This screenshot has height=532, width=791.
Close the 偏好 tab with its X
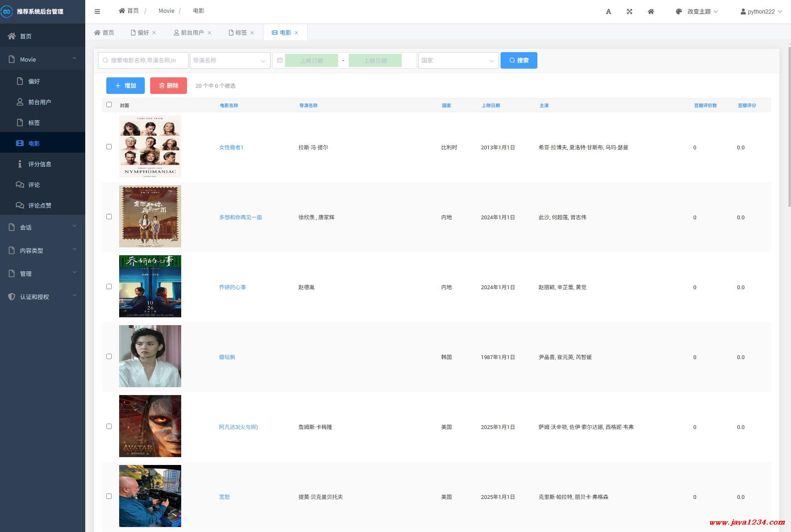[154, 33]
